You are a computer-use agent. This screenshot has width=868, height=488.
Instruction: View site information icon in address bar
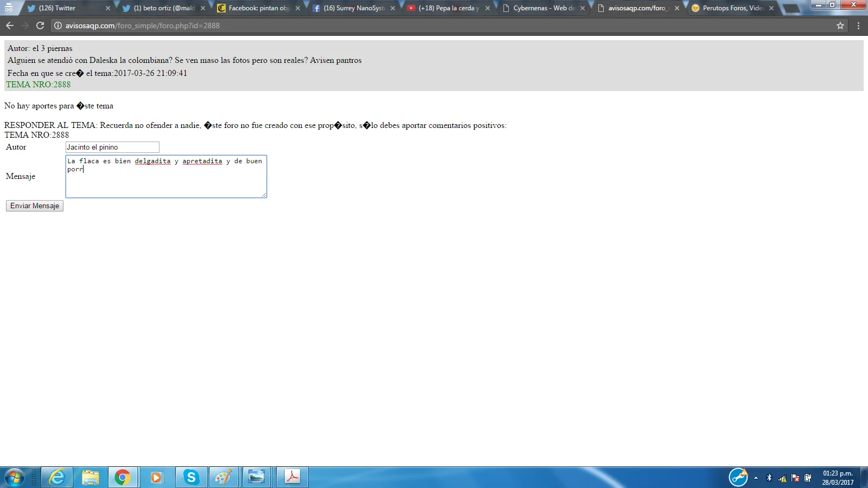click(58, 25)
